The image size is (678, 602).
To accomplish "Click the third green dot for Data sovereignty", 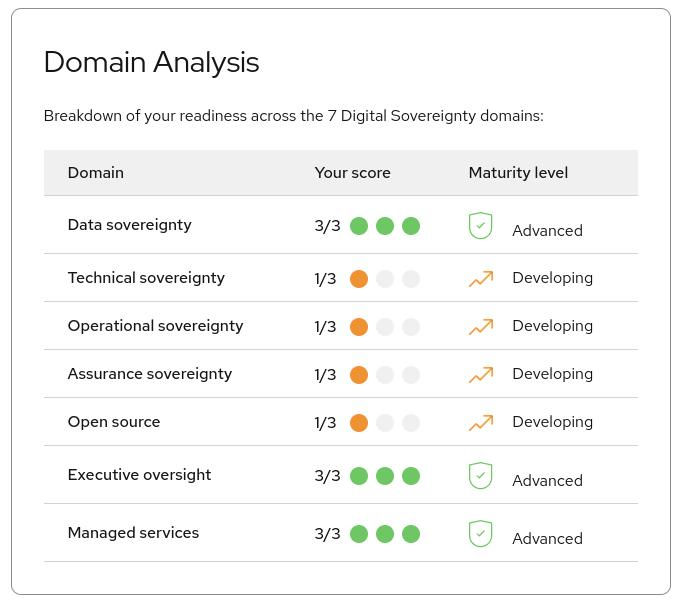I will (411, 226).
